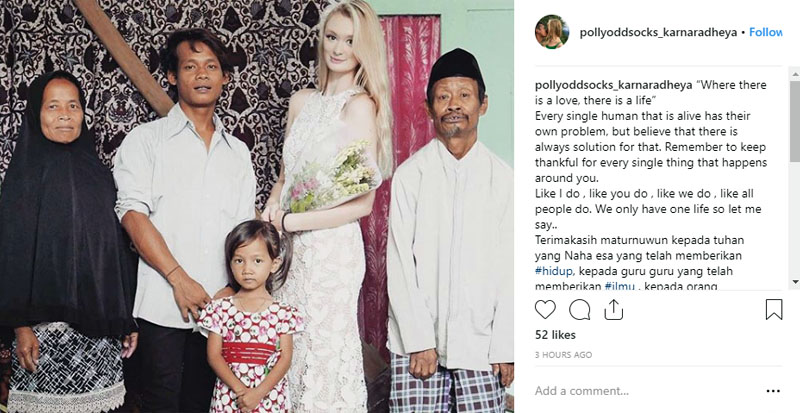Open the #ilmu hashtag

(619, 286)
